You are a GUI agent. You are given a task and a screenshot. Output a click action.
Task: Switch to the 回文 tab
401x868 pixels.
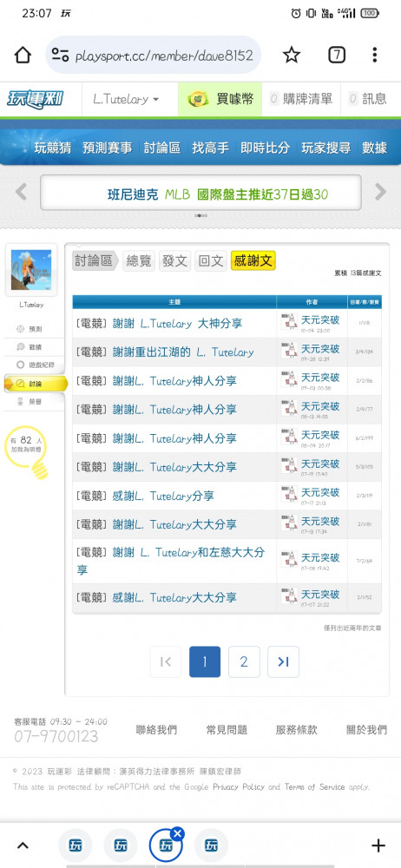pos(210,260)
